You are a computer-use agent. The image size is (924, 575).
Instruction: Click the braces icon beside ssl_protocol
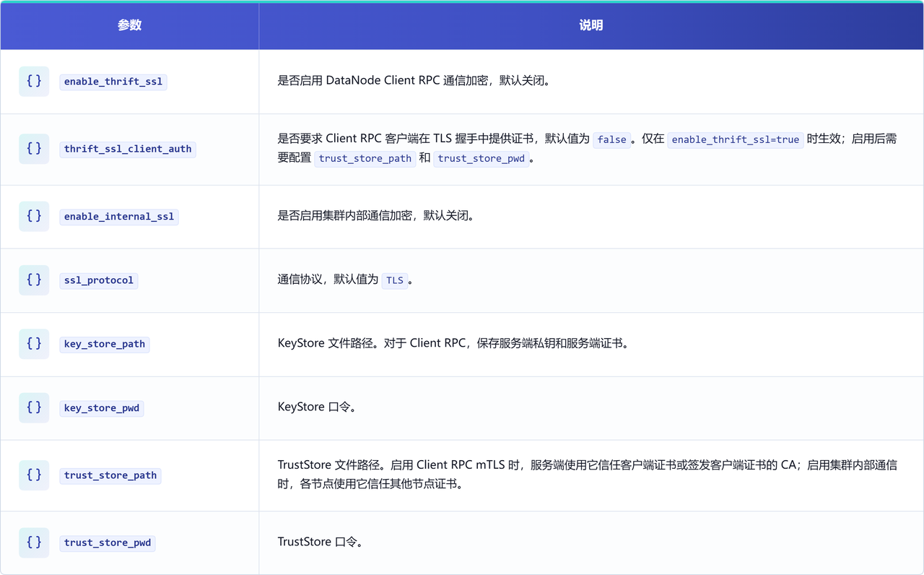pyautogui.click(x=34, y=280)
